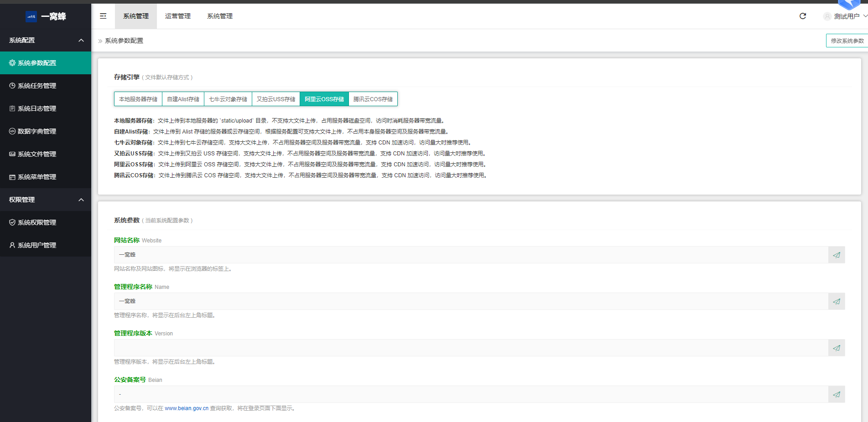Switch to the 运营管理 top tab
This screenshot has height=422, width=868.
(178, 16)
